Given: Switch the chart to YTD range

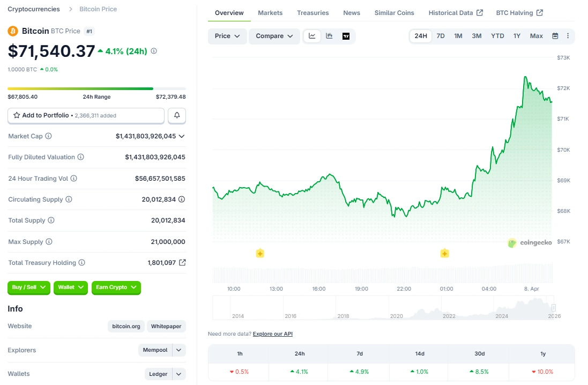Looking at the screenshot, I should 497,35.
